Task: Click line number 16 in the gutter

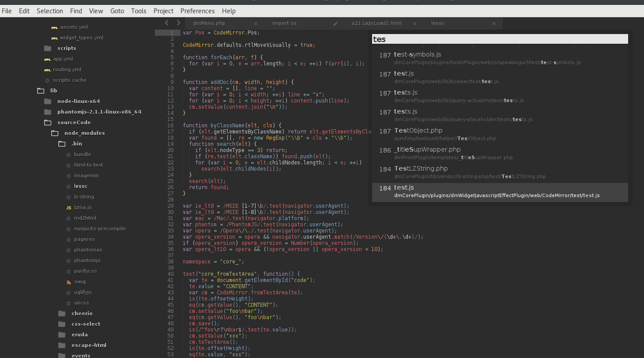Action: 171,126
